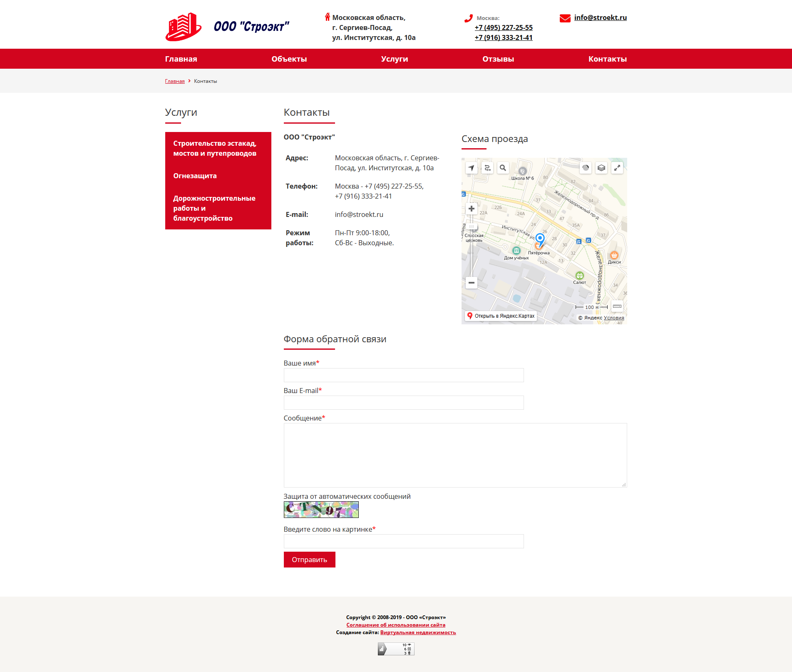792x672 pixels.
Task: Open the Главная navigation menu item
Action: pos(181,59)
